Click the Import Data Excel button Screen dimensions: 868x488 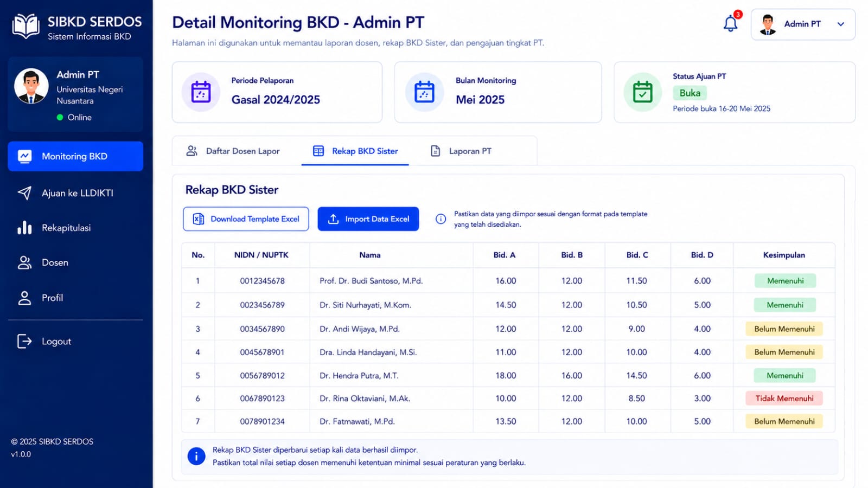click(x=368, y=219)
